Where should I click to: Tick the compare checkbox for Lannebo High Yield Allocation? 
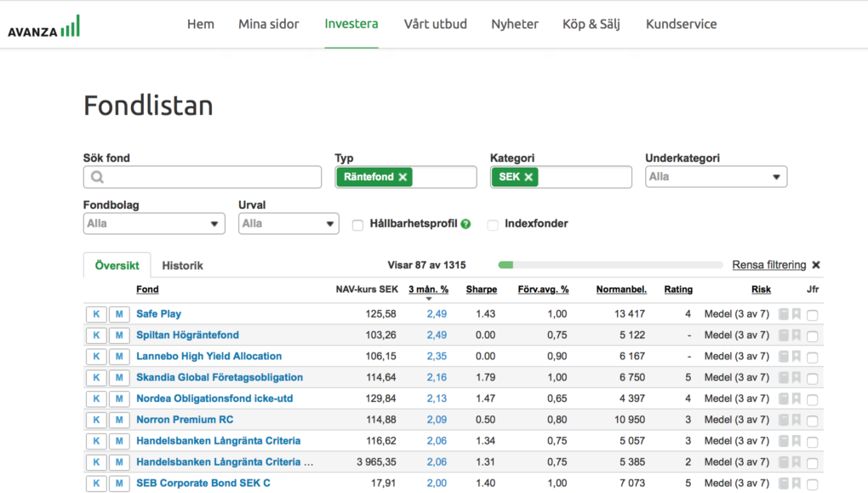click(x=812, y=358)
